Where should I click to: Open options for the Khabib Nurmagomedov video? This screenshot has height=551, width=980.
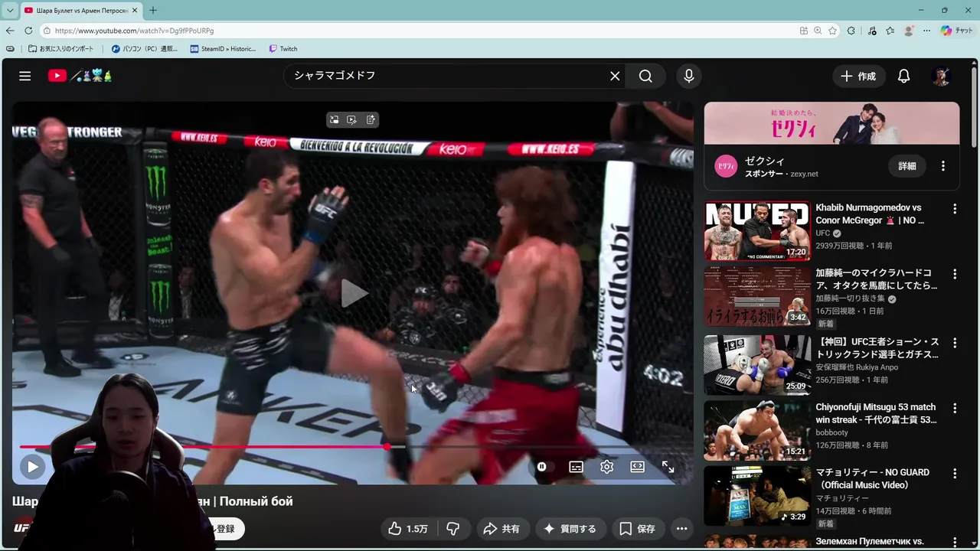955,209
